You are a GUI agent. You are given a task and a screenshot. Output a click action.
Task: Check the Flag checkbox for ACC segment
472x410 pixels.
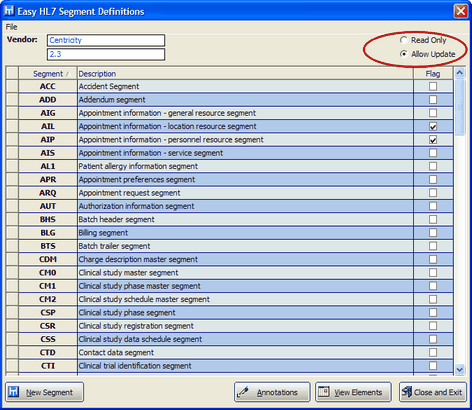point(433,87)
